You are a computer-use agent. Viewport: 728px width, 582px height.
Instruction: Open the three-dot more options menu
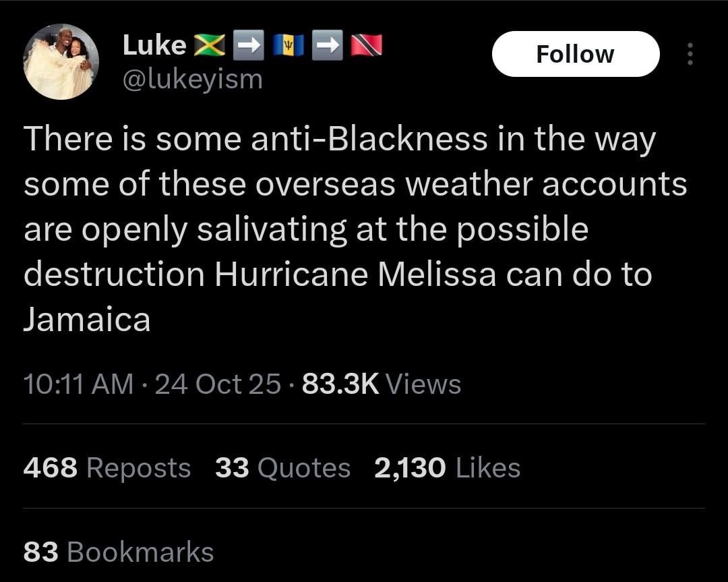689,54
